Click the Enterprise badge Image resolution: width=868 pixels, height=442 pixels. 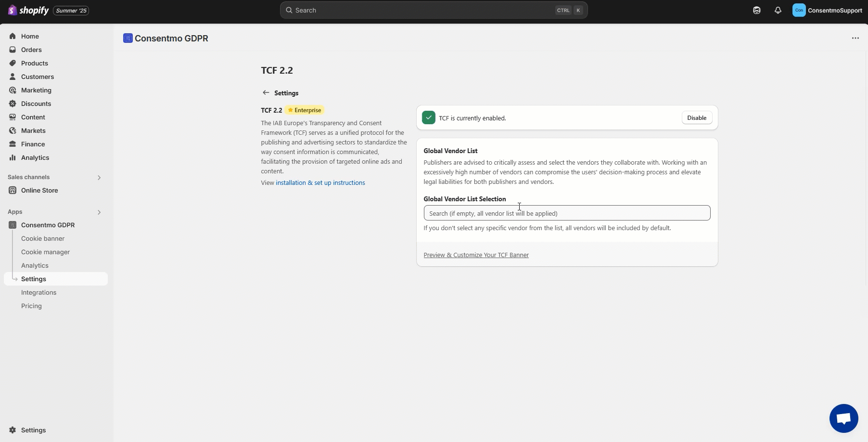[305, 110]
